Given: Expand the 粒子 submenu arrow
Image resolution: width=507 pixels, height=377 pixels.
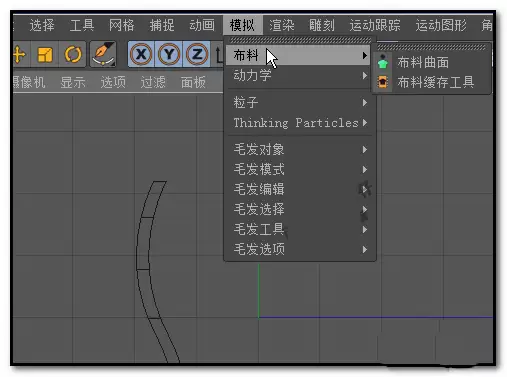Looking at the screenshot, I should [365, 103].
